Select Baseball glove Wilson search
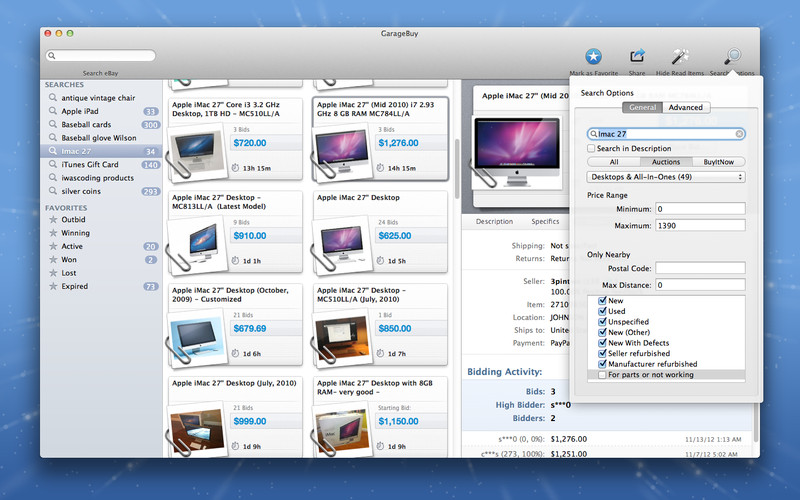The image size is (800, 500). [101, 138]
